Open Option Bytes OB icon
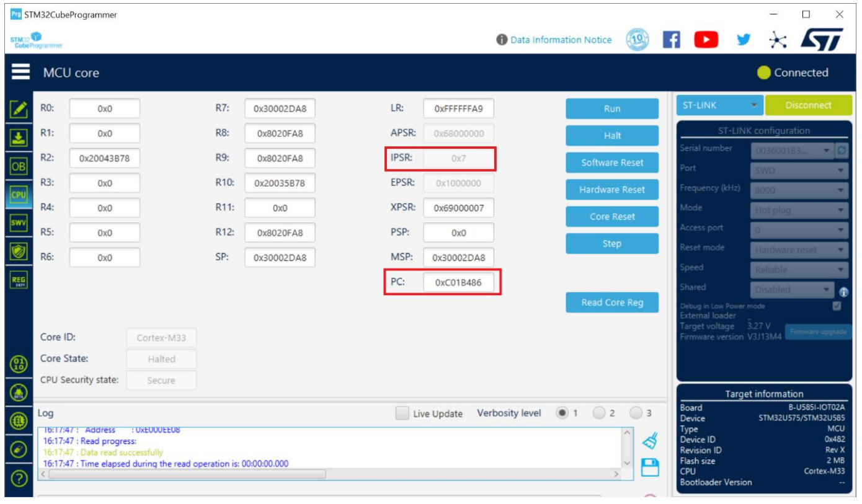The height and width of the screenshot is (504, 862). point(19,166)
